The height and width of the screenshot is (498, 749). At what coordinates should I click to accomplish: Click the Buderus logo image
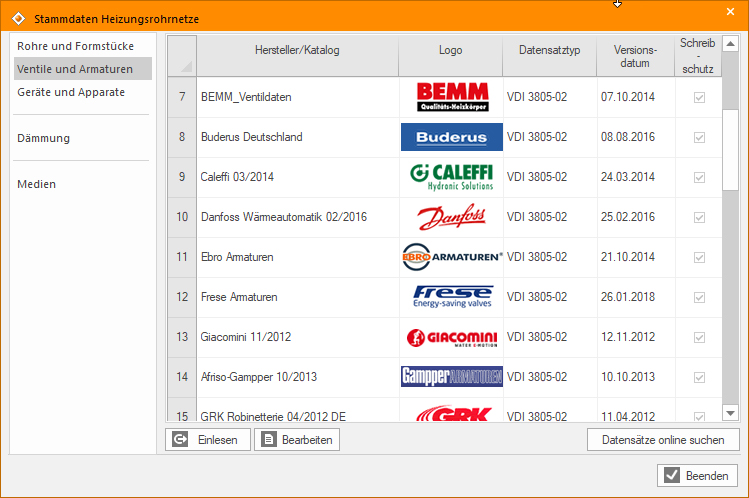452,137
